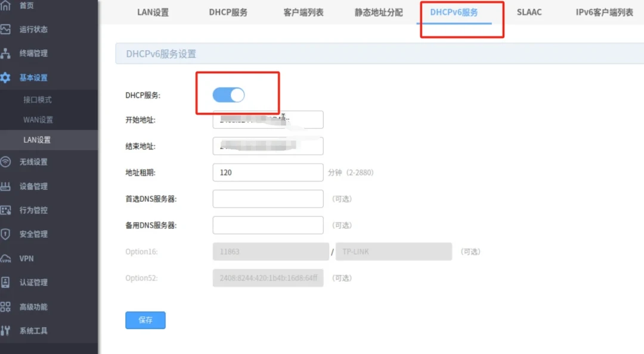644x354 pixels.
Task: Click the 分钟 (2-2880) hint text
Action: click(351, 173)
